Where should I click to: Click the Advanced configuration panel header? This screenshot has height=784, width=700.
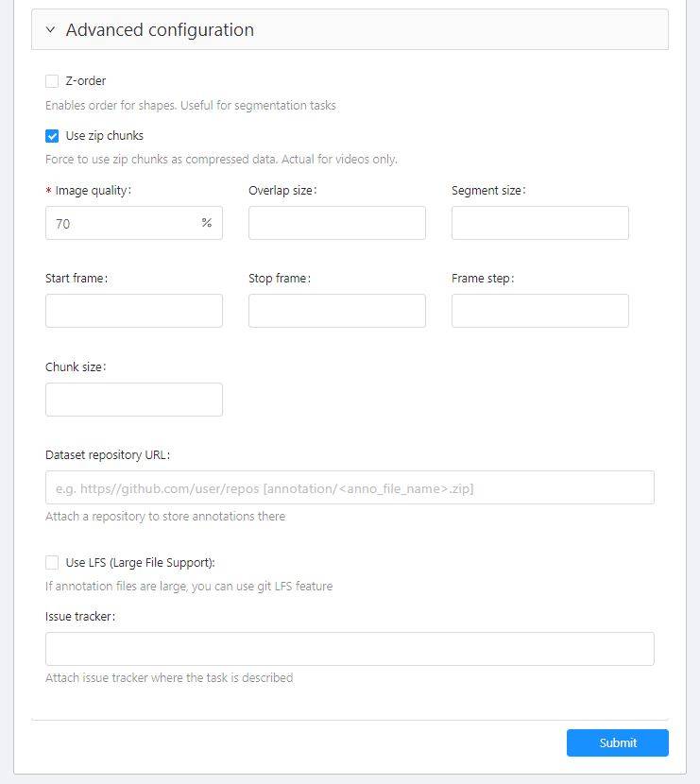(x=350, y=30)
